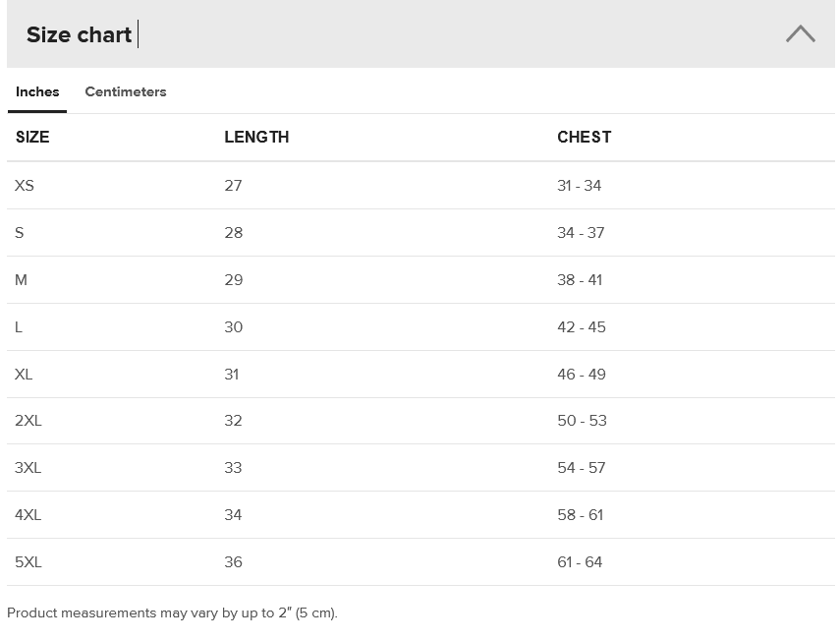The height and width of the screenshot is (641, 840).
Task: Click chest value 31 - 34
Action: click(x=579, y=185)
